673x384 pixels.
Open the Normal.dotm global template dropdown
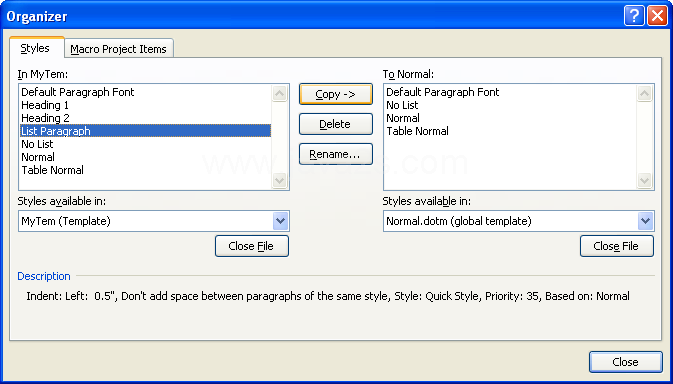(645, 221)
